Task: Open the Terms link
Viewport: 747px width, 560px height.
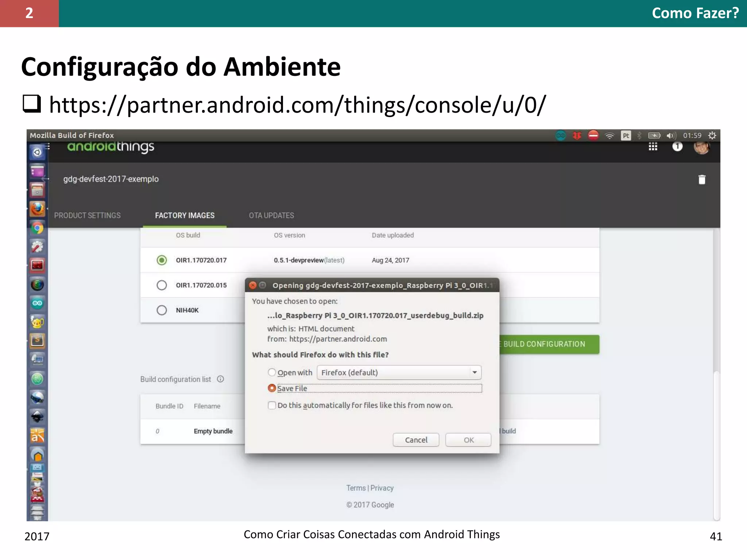Action: tap(356, 488)
